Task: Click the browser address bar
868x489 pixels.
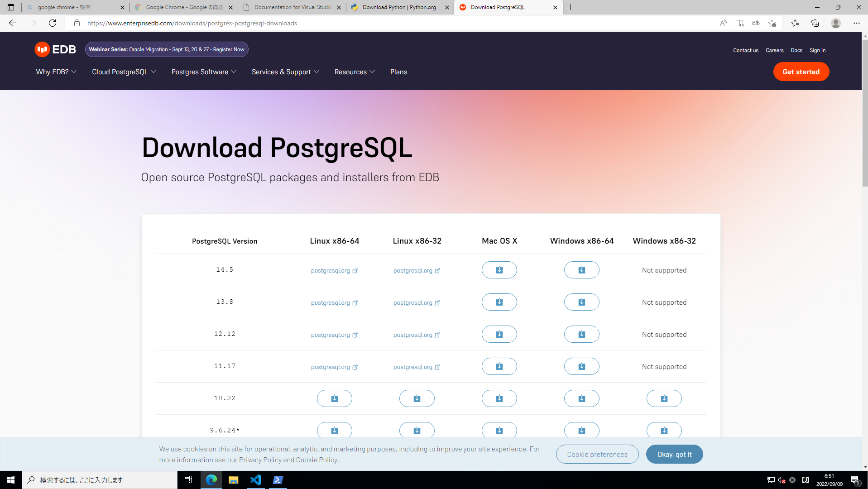Action: pos(317,23)
